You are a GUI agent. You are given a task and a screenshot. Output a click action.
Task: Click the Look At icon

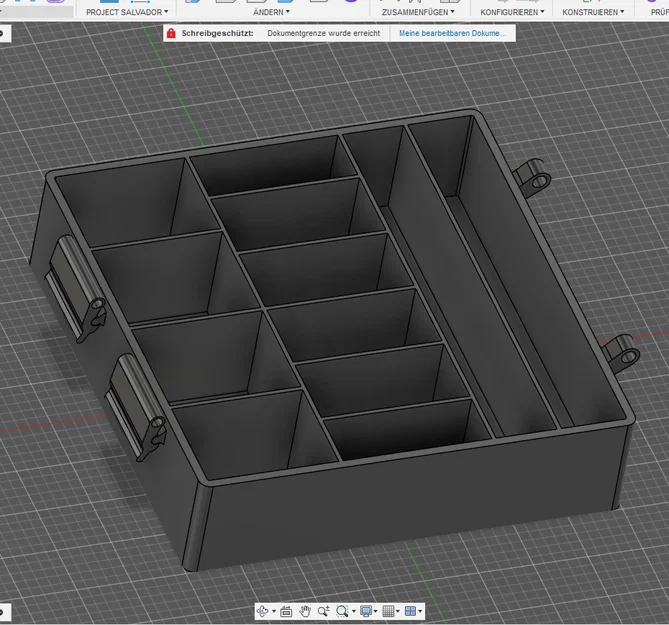286,611
